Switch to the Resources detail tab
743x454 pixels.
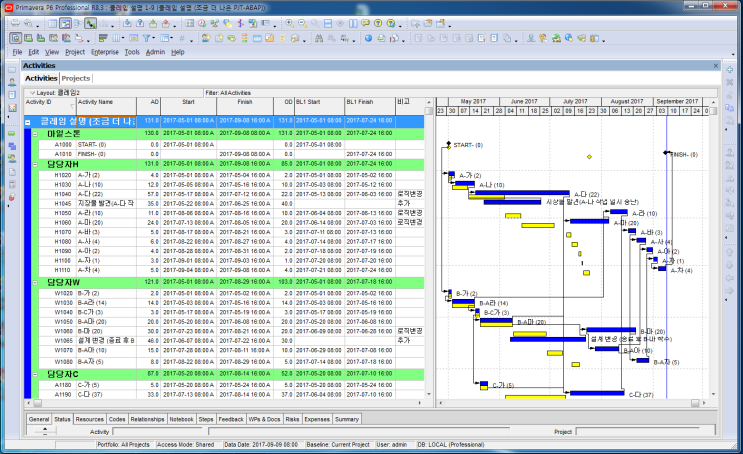(x=90, y=419)
